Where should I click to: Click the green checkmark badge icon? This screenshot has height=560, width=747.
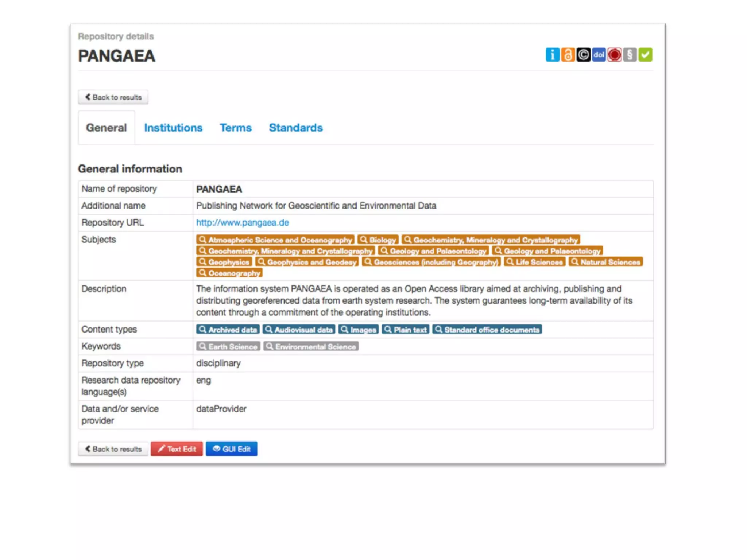point(645,55)
